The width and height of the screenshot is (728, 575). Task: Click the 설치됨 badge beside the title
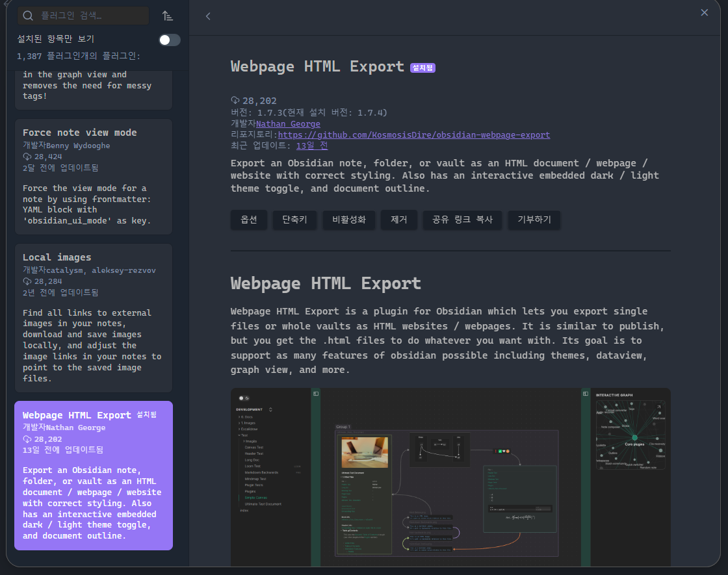(x=422, y=68)
